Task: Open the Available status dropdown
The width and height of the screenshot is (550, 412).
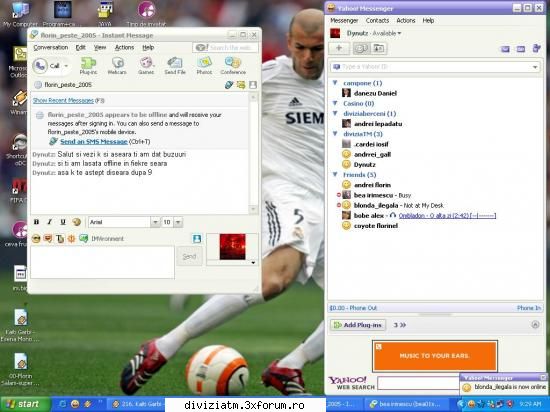Action: coord(387,33)
